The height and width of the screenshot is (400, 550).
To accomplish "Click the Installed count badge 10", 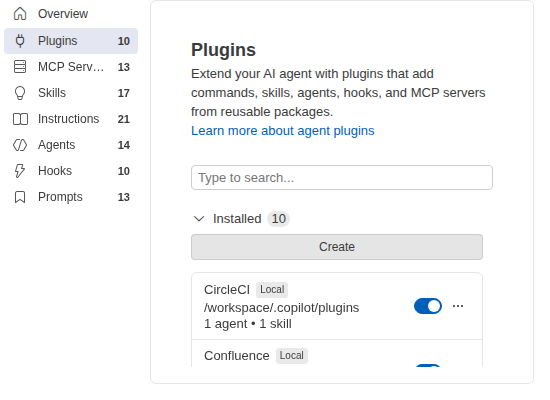I will click(279, 219).
